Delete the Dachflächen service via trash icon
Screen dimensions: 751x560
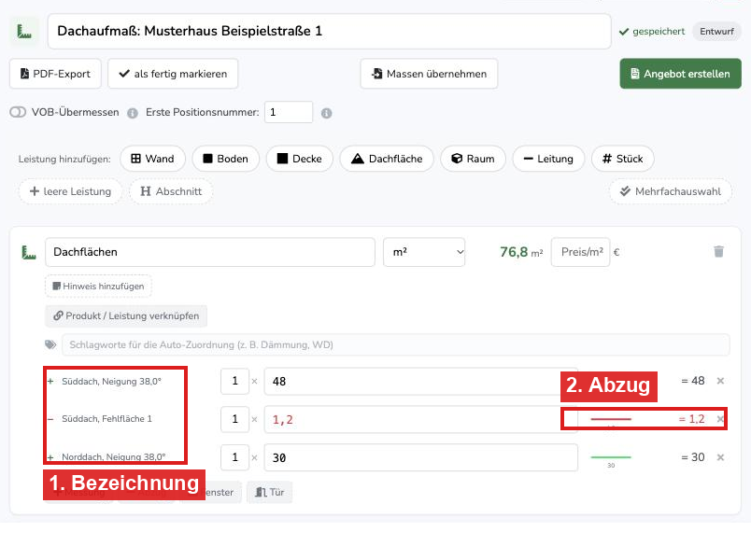pyautogui.click(x=718, y=252)
